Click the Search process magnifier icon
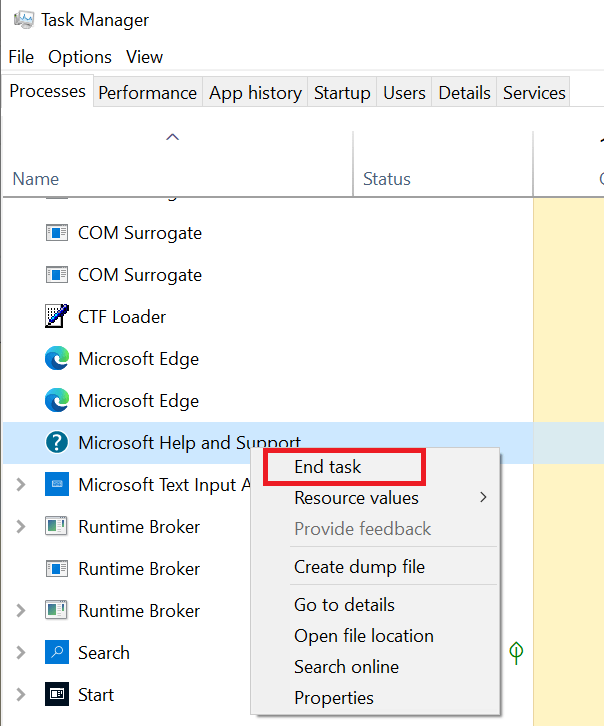The width and height of the screenshot is (604, 726). coord(57,652)
